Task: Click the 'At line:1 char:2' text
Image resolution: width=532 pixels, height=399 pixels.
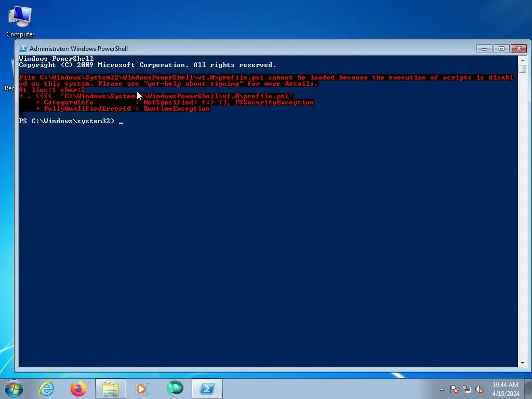Action: point(52,90)
